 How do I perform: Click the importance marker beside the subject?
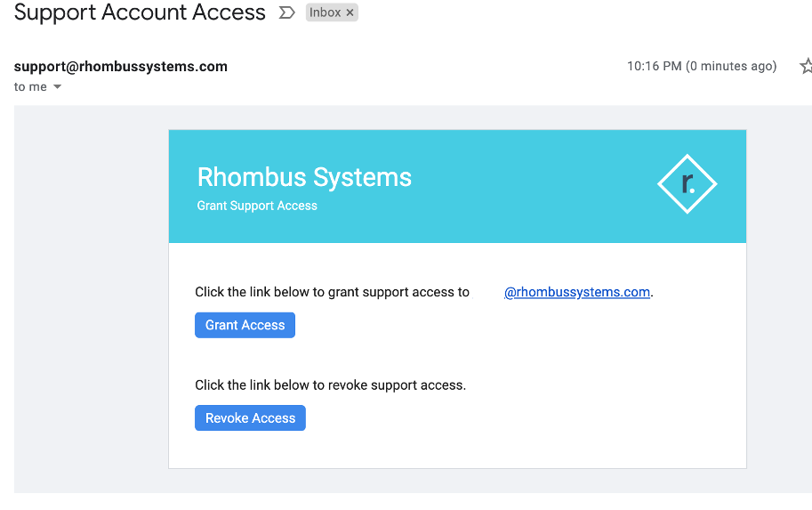tap(286, 12)
